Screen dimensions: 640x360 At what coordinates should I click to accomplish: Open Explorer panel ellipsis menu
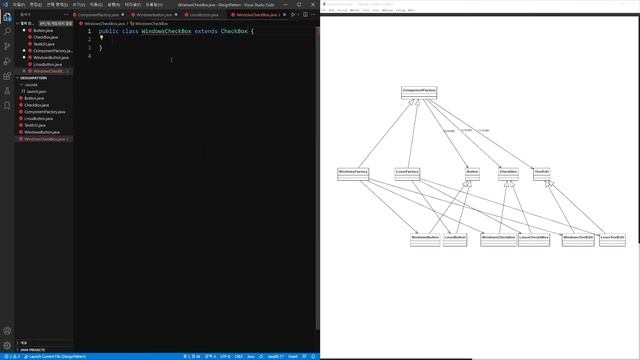66,14
